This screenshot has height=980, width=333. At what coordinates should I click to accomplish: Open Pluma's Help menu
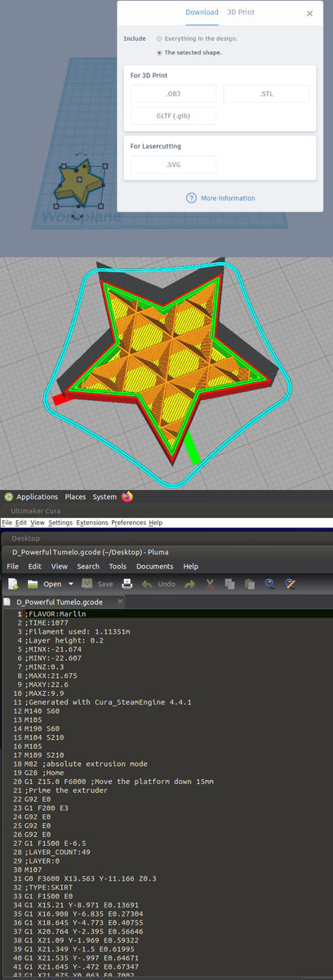coord(191,566)
